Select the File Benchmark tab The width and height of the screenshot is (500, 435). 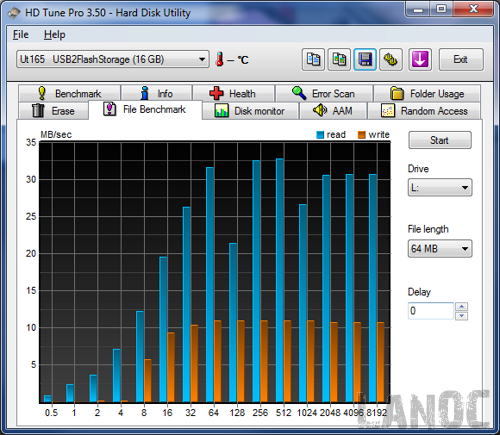145,109
